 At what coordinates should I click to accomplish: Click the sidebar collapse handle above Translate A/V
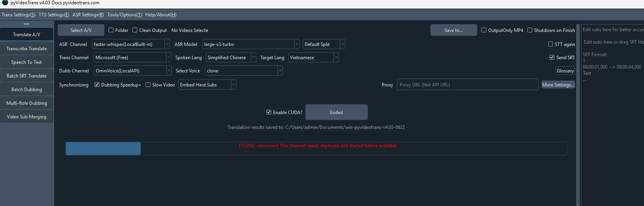pyautogui.click(x=26, y=24)
